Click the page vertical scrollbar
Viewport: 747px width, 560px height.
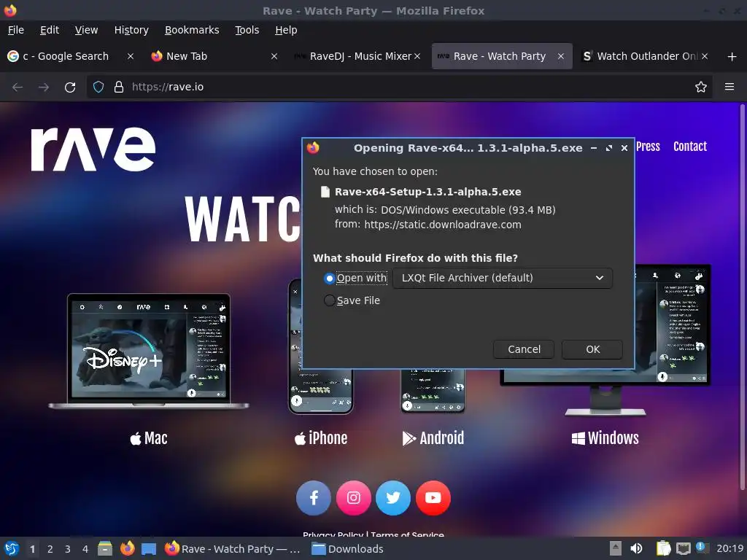pos(742,297)
